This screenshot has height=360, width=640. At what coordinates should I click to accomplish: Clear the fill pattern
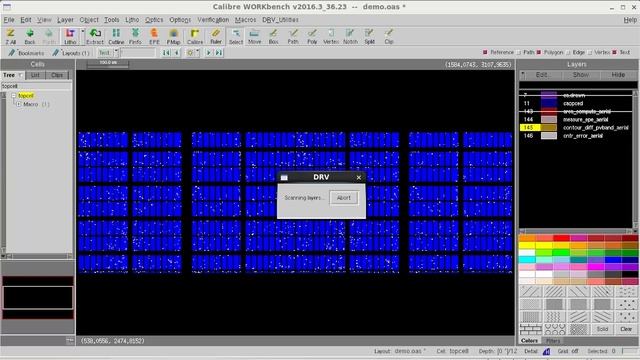[626, 329]
